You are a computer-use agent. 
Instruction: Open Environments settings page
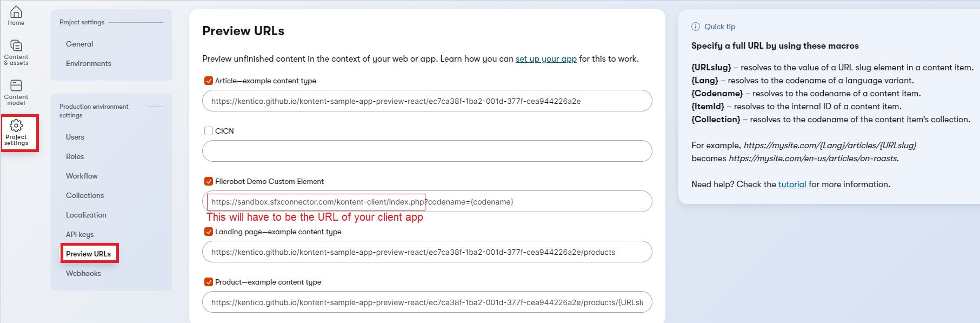(x=89, y=63)
